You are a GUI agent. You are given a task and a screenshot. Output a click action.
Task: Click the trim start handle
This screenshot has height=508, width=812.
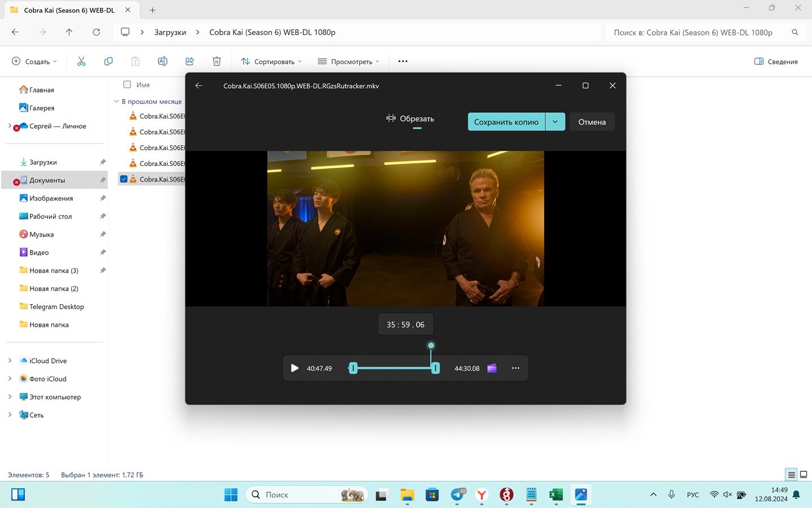tap(353, 368)
